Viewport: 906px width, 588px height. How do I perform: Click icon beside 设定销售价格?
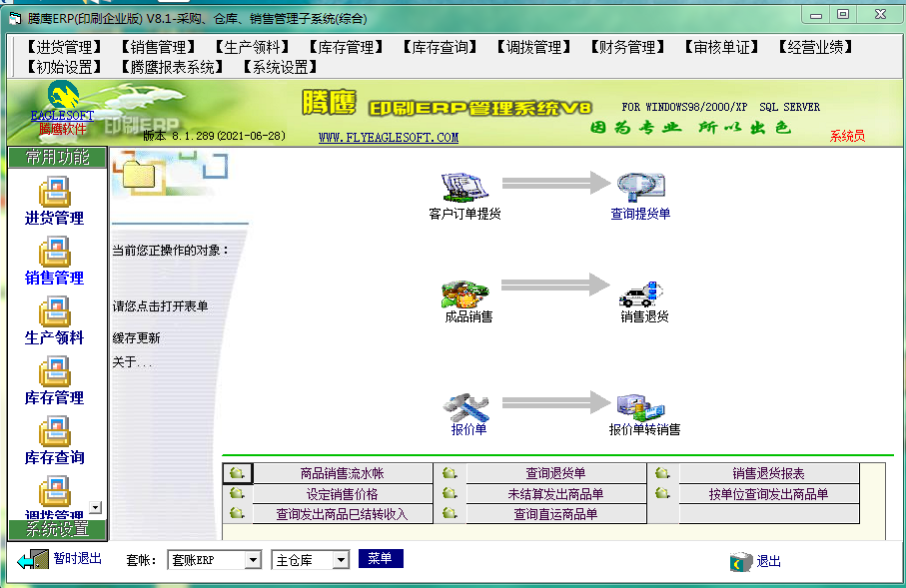(238, 494)
